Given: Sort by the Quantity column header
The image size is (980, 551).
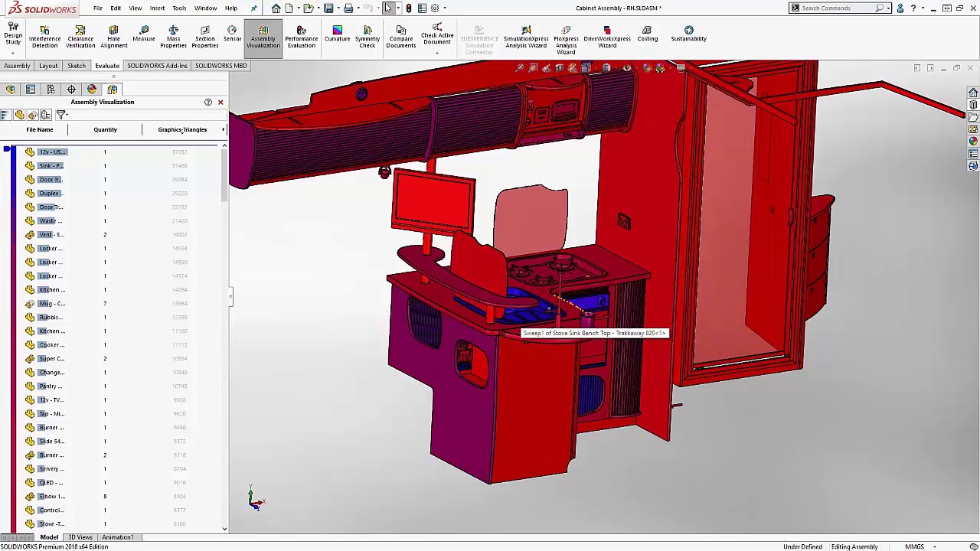Looking at the screenshot, I should (x=105, y=129).
